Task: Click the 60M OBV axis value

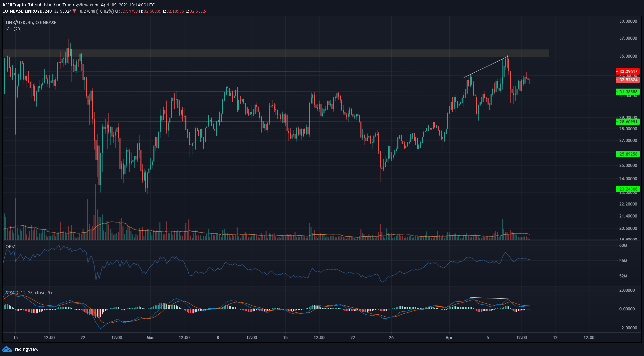Action: click(x=623, y=245)
